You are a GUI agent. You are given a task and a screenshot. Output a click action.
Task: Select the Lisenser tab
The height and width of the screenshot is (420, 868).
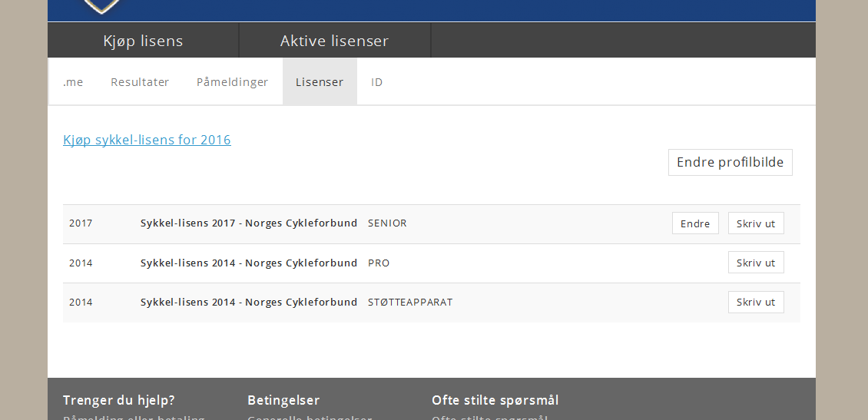coord(320,82)
